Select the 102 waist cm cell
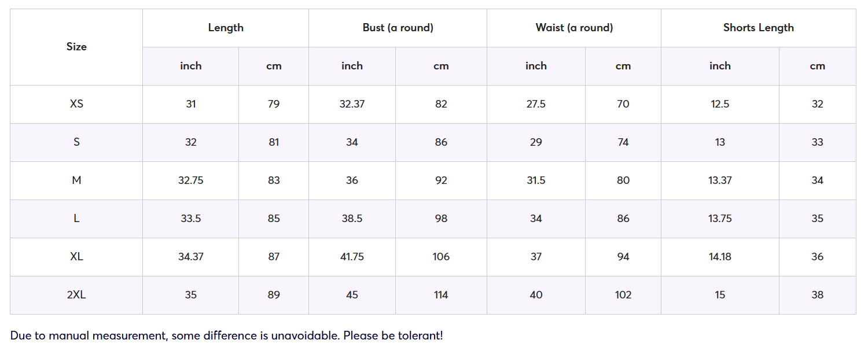The width and height of the screenshot is (868, 347). click(x=623, y=295)
